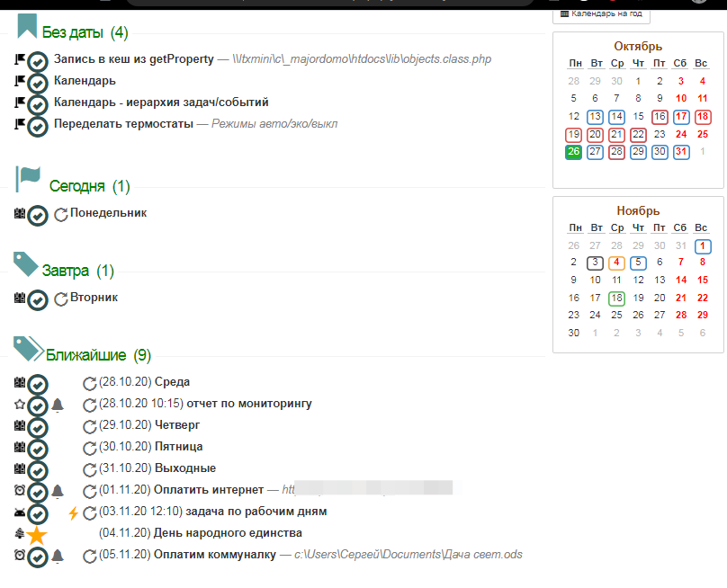Click calendar icon beside 'Понедельник'

20,213
